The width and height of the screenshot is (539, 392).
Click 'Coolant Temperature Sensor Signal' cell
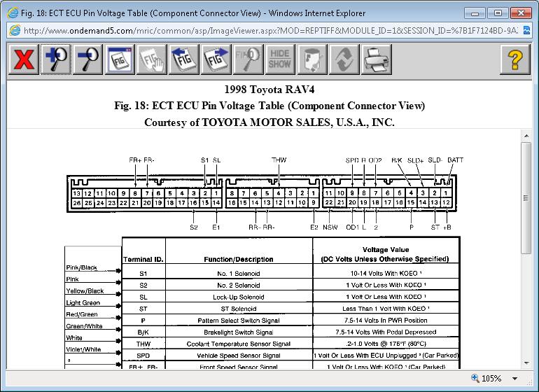(239, 344)
